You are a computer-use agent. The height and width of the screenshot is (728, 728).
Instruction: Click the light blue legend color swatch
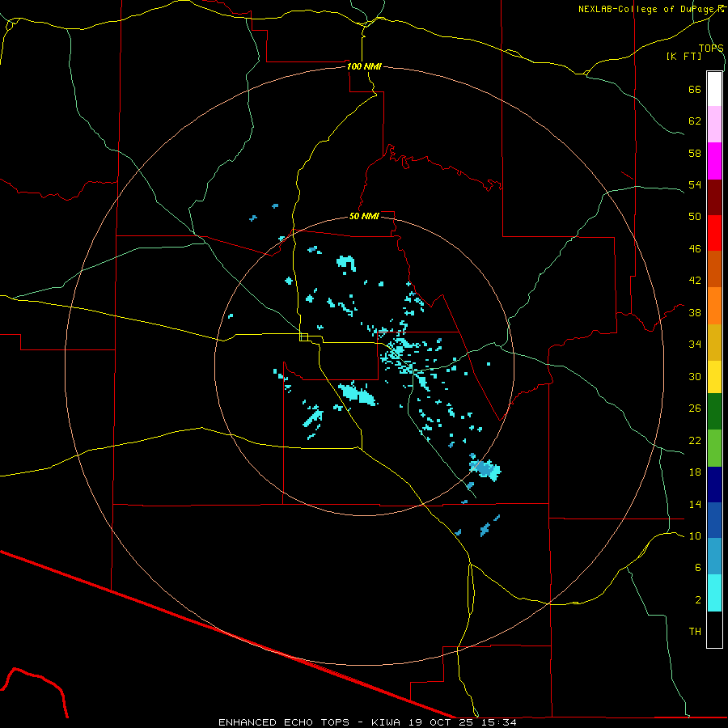pos(714,557)
